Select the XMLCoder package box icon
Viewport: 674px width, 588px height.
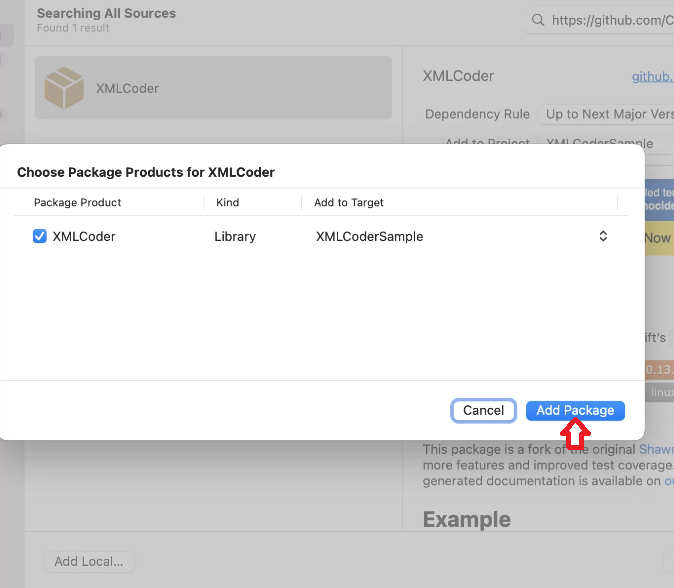64,88
